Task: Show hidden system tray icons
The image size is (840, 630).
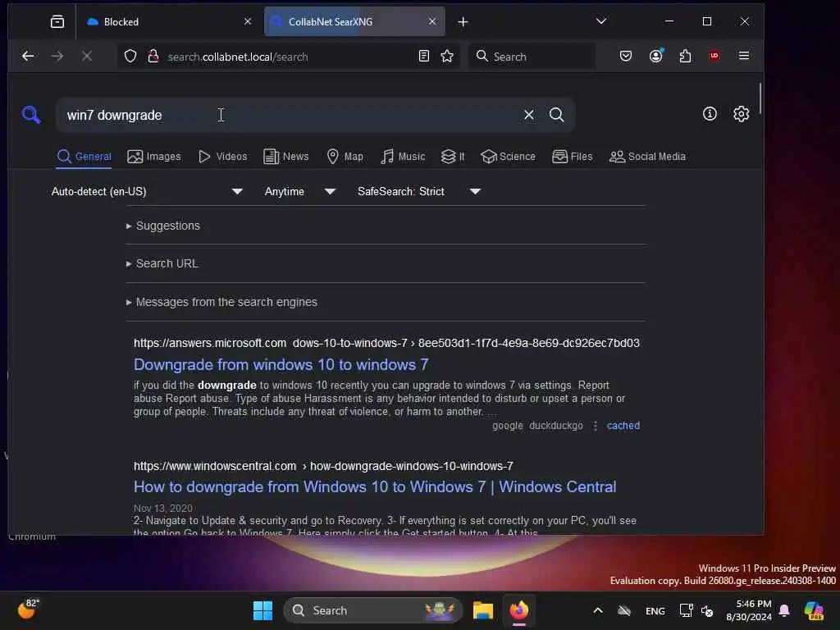Action: (x=598, y=610)
